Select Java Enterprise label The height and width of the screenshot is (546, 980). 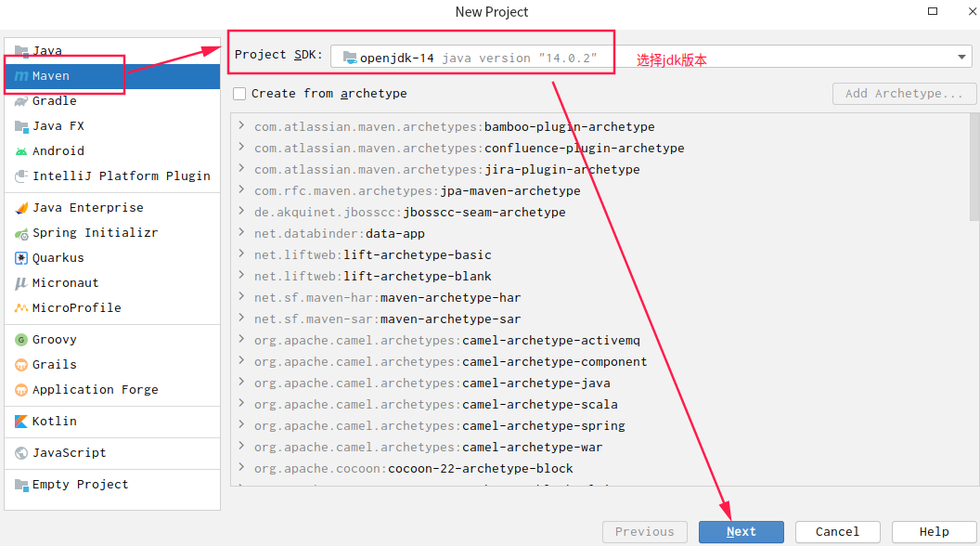point(88,208)
